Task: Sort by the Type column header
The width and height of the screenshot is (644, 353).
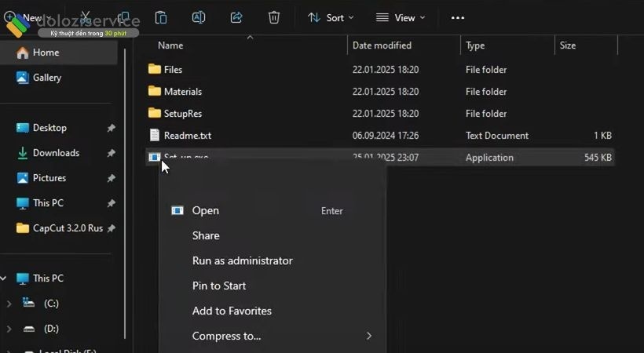Action: pos(475,45)
